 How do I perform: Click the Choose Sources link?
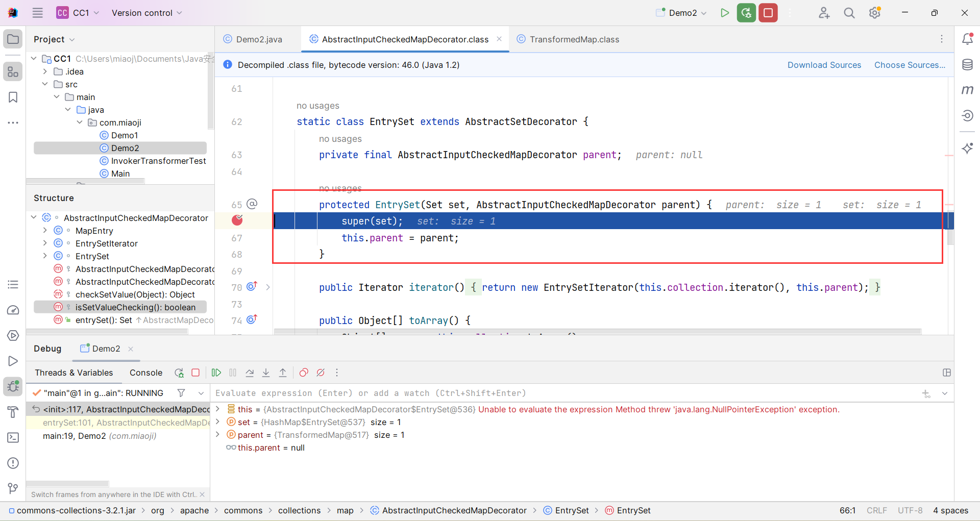point(909,65)
